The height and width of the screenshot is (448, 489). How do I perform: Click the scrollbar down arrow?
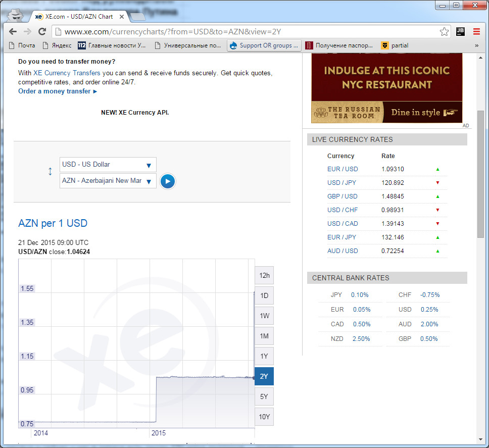point(480,439)
